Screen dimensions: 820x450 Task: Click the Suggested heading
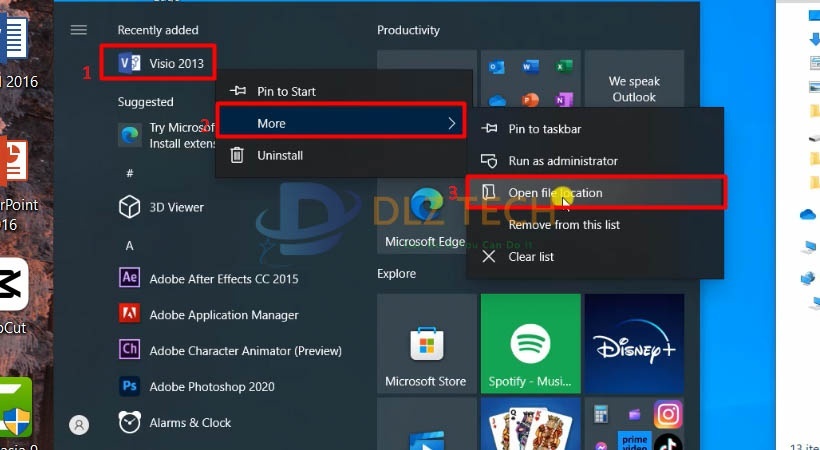tap(145, 102)
